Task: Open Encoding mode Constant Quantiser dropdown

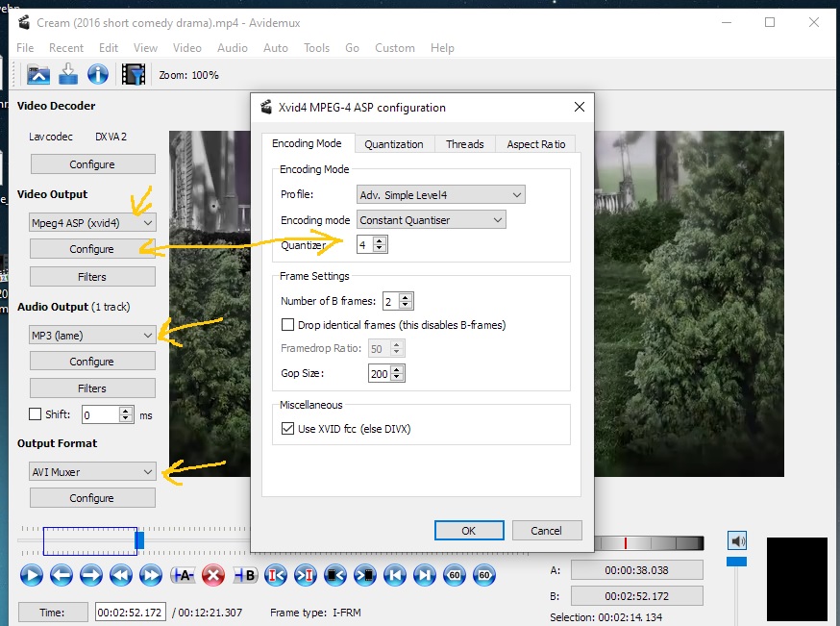Action: [x=432, y=220]
